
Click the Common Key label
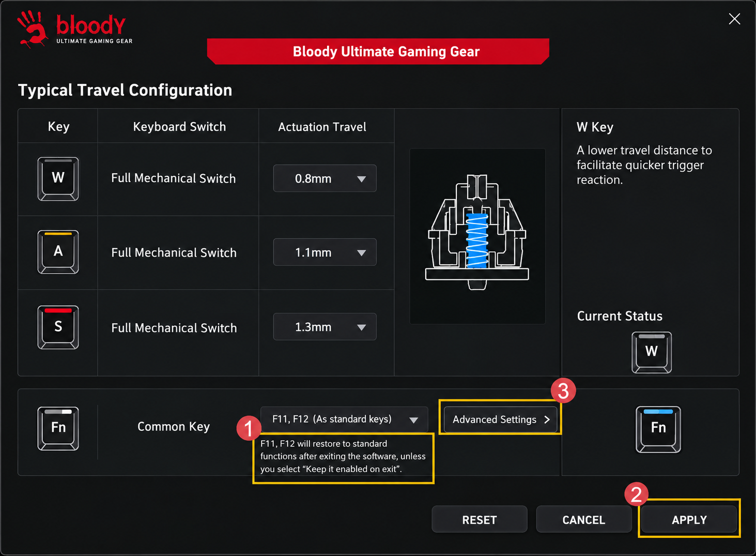click(174, 427)
